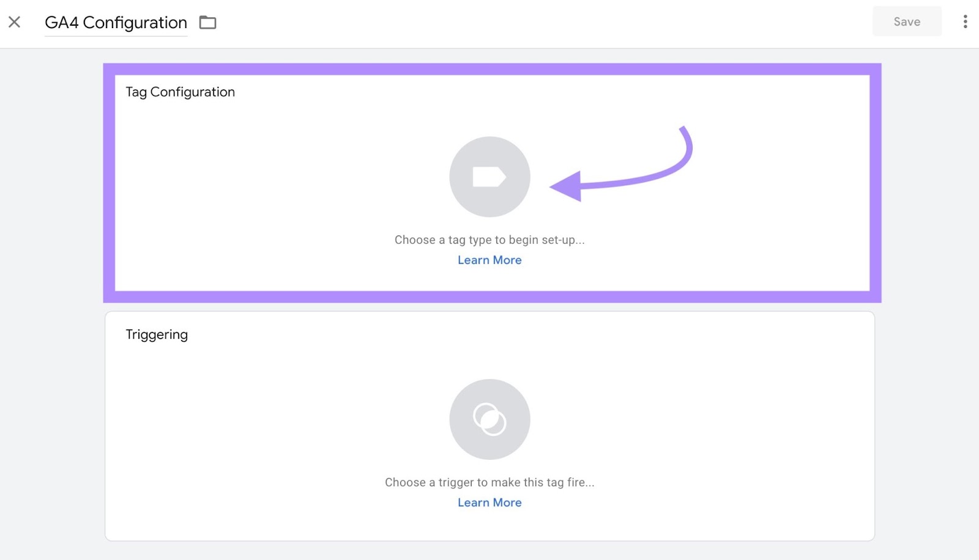Open Learn More under Tag Configuration

click(x=489, y=260)
